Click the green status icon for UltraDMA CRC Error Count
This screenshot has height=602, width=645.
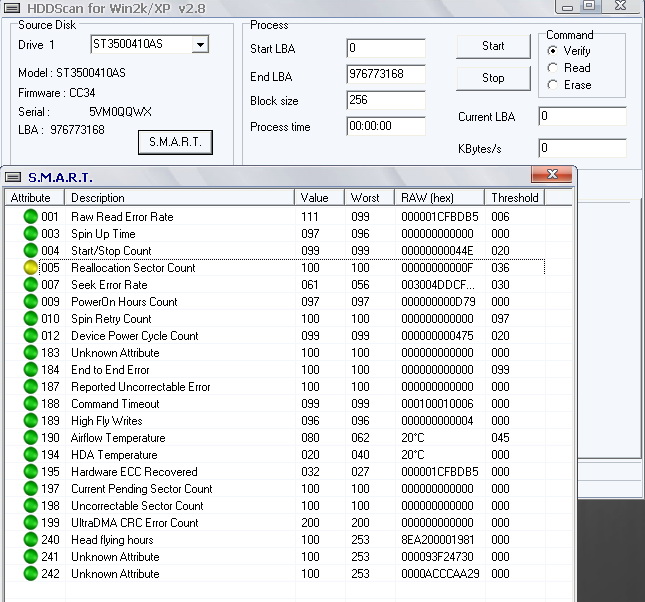pos(30,523)
